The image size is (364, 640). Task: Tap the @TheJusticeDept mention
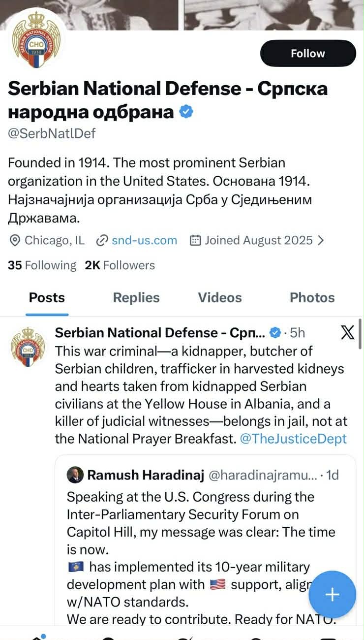(x=293, y=438)
